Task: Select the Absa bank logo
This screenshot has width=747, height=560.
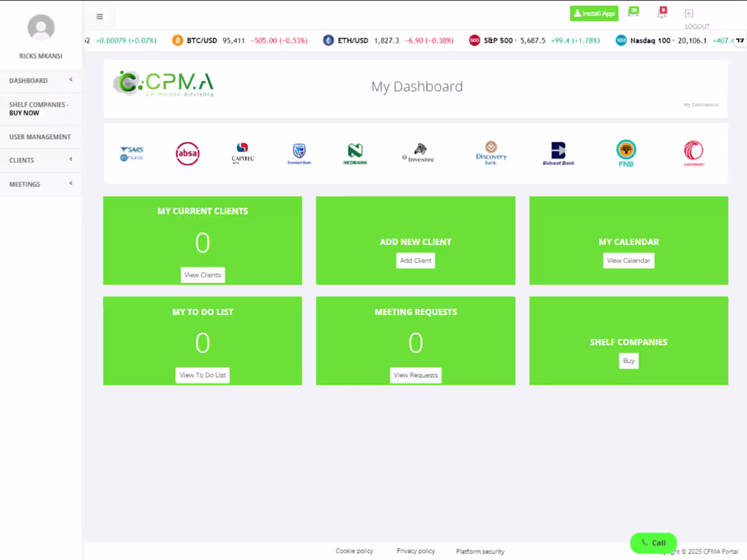Action: [x=187, y=153]
